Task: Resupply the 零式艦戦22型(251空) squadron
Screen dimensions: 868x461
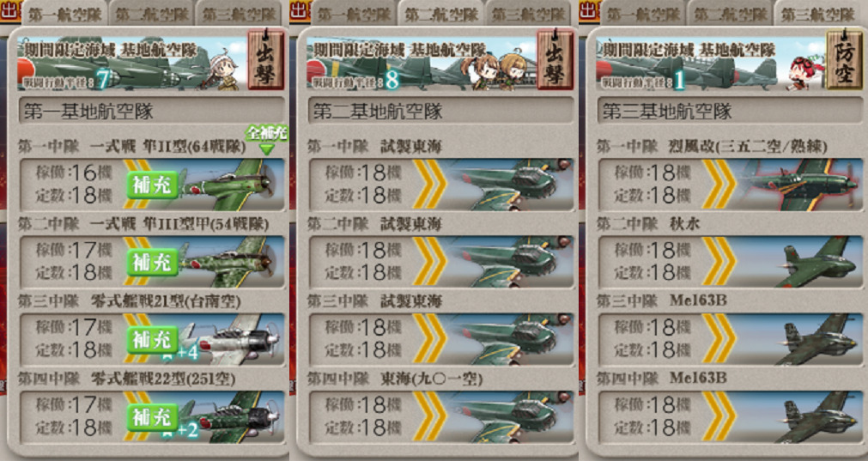Action: (153, 417)
